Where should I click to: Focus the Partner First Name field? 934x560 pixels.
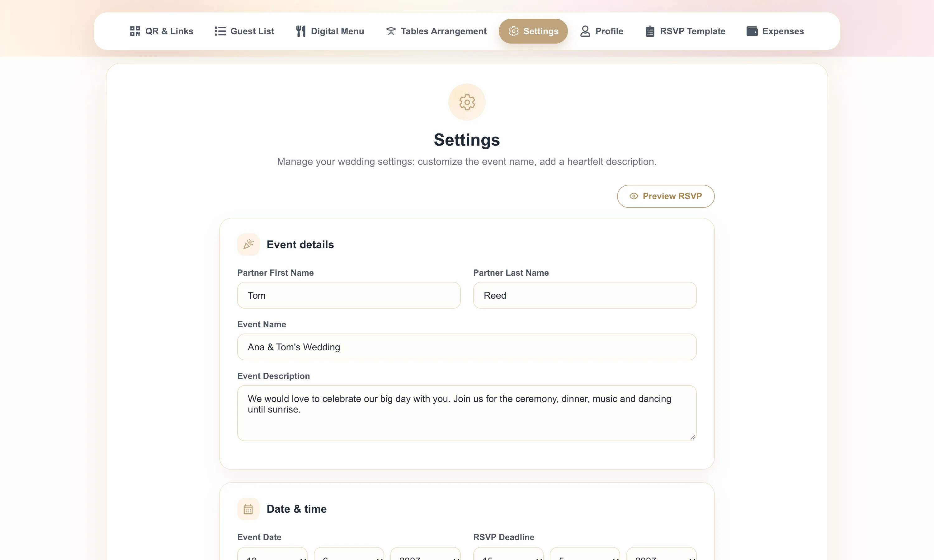(x=349, y=296)
